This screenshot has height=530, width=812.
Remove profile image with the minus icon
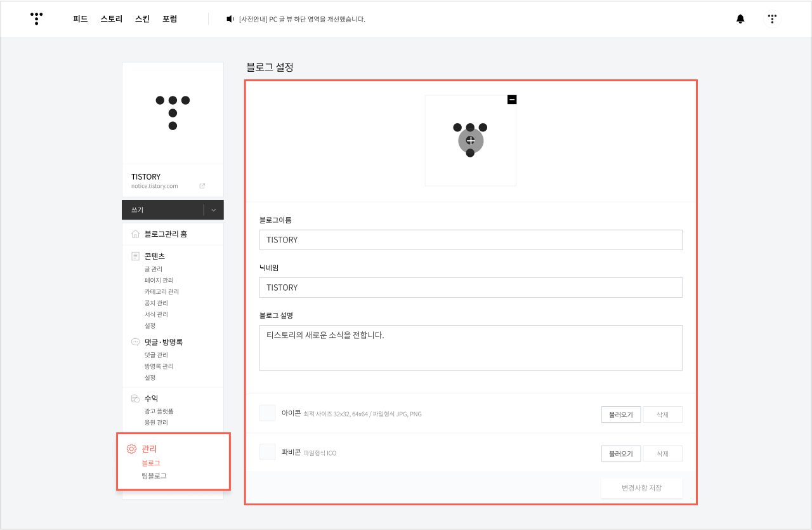click(x=512, y=100)
